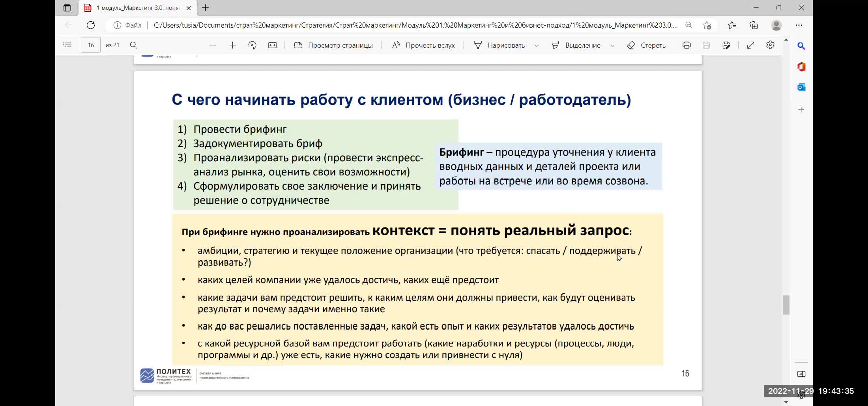Fit PDF page to width
Screen dimensions: 868x406
click(273, 45)
